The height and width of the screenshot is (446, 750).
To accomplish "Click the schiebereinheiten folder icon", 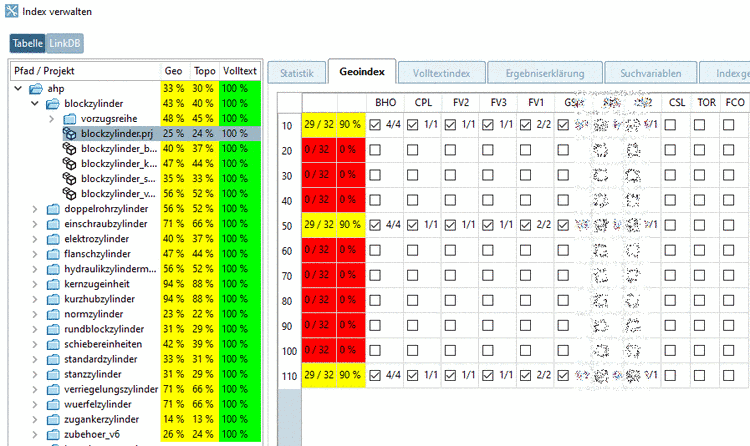I will [53, 344].
